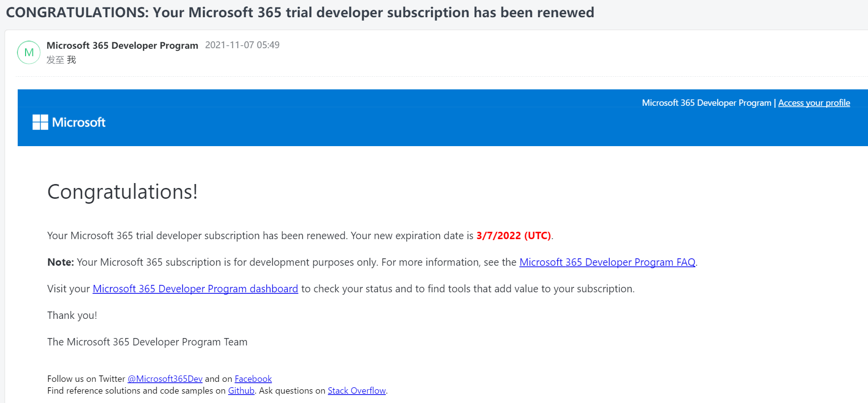Open the Stack Overflow link
Viewport: 868px width, 403px height.
tap(357, 391)
